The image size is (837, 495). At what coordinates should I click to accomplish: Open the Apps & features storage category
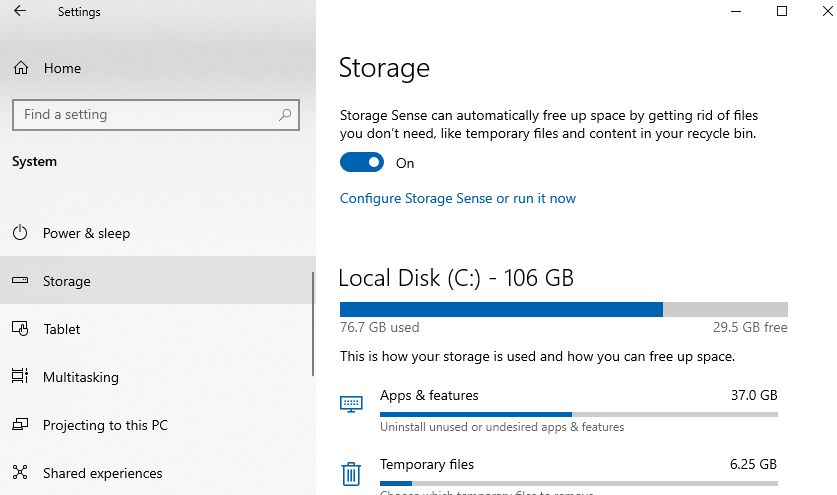[429, 396]
